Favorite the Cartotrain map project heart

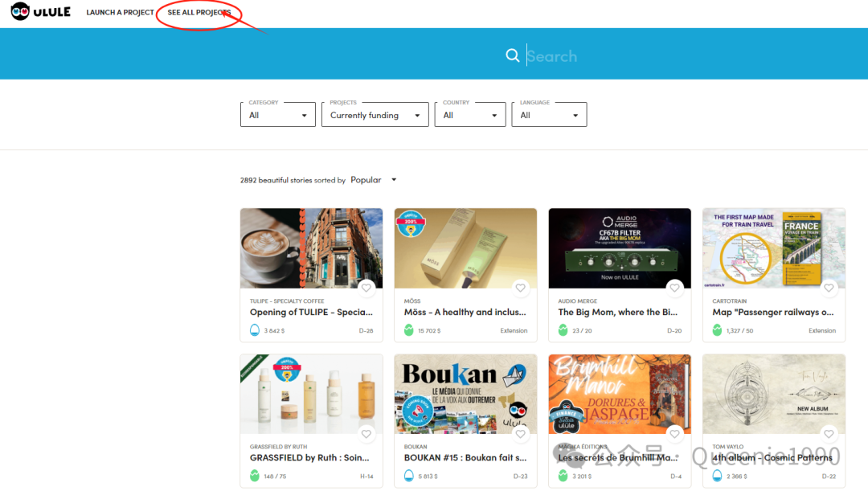tap(829, 288)
